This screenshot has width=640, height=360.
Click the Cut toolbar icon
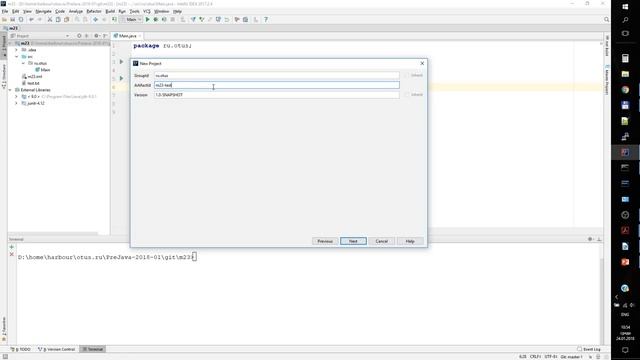point(50,20)
